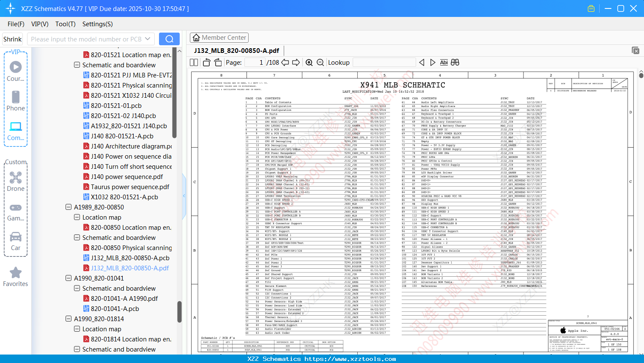Click the file tree scroll-up arrow
The width and height of the screenshot is (644, 363).
click(x=179, y=51)
